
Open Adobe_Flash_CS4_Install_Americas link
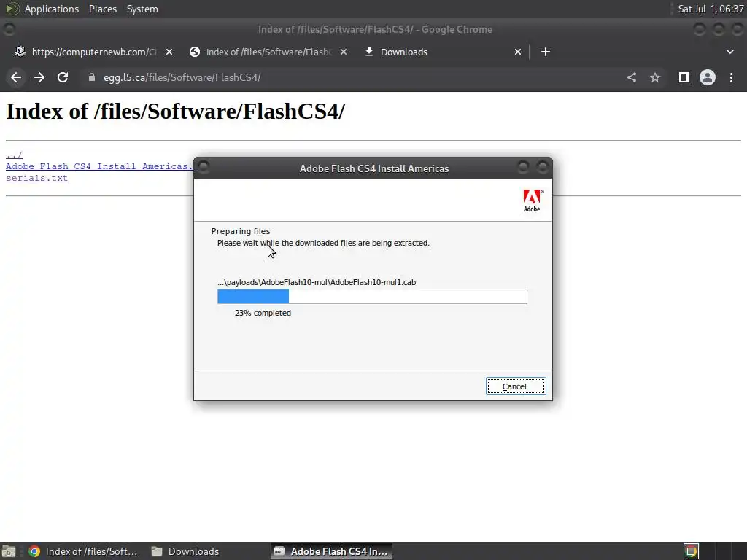[99, 166]
